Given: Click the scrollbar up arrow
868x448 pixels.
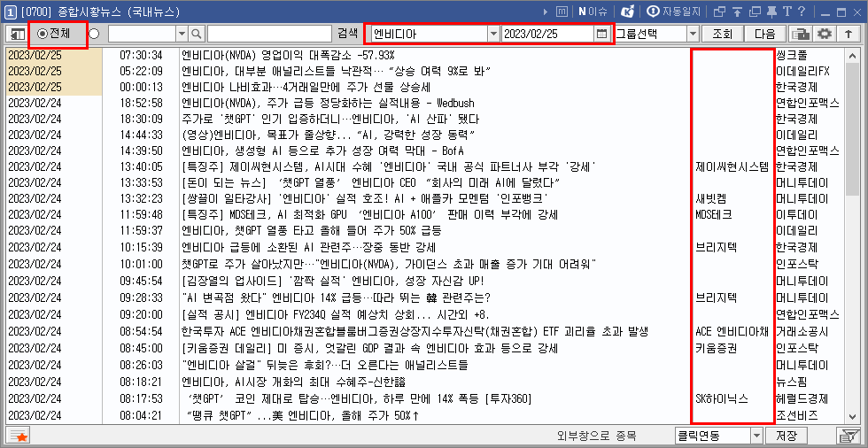Looking at the screenshot, I should tap(852, 55).
